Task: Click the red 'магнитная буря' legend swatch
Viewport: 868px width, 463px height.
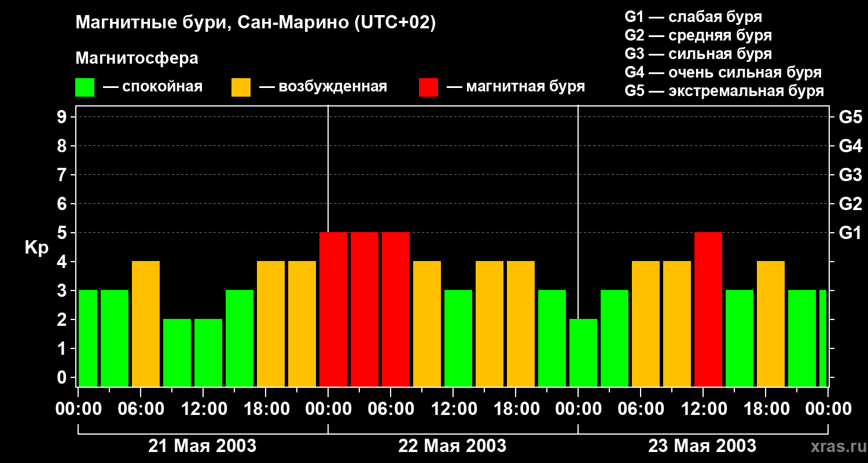Action: [x=428, y=87]
